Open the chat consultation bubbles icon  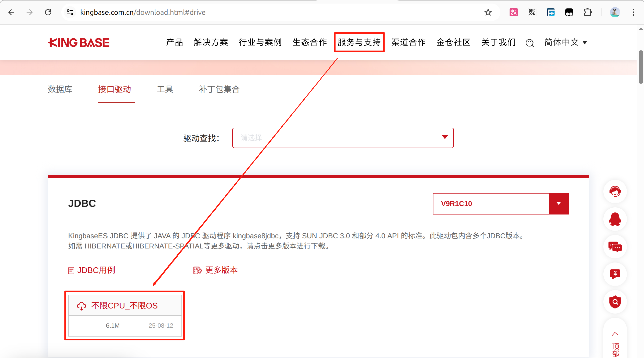pyautogui.click(x=615, y=247)
